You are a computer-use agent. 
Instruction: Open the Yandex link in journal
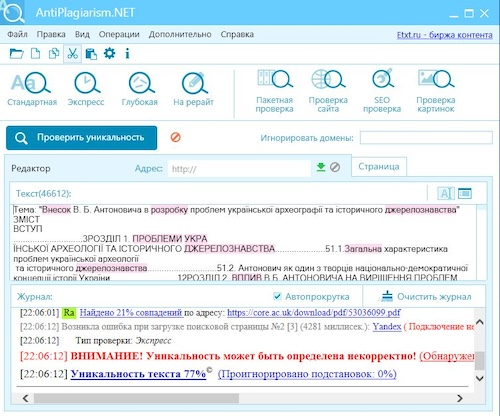[387, 327]
